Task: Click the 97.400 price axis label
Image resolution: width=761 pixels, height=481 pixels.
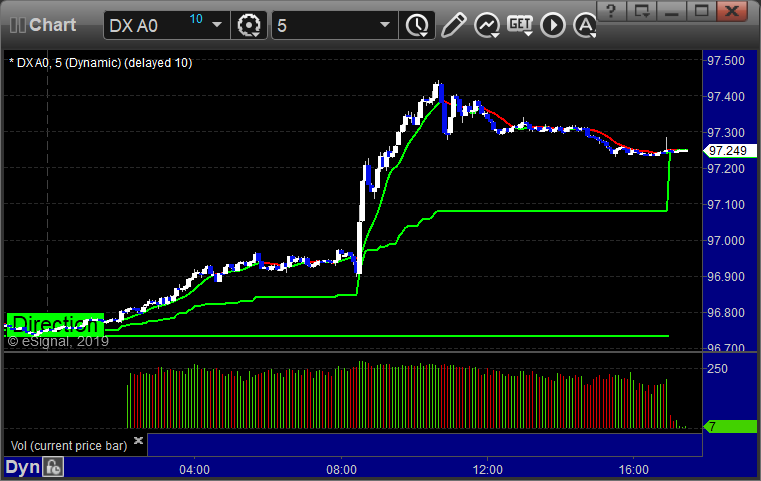Action: coord(726,97)
